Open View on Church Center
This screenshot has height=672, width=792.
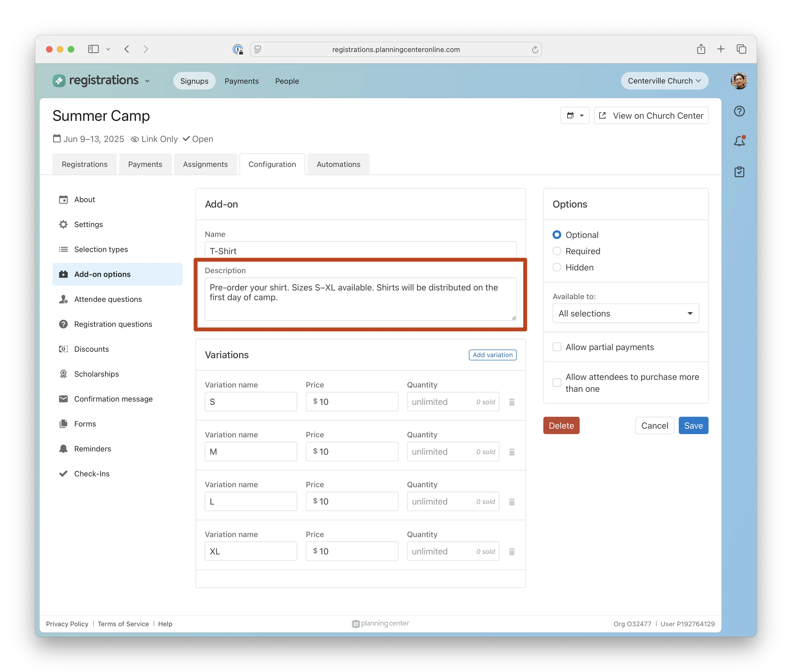pos(651,115)
